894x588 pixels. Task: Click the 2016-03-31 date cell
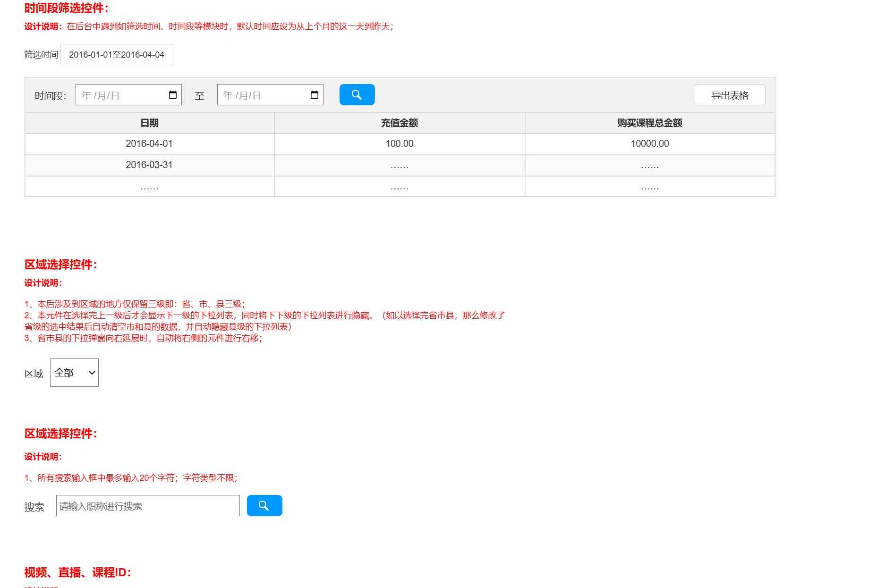pyautogui.click(x=149, y=165)
